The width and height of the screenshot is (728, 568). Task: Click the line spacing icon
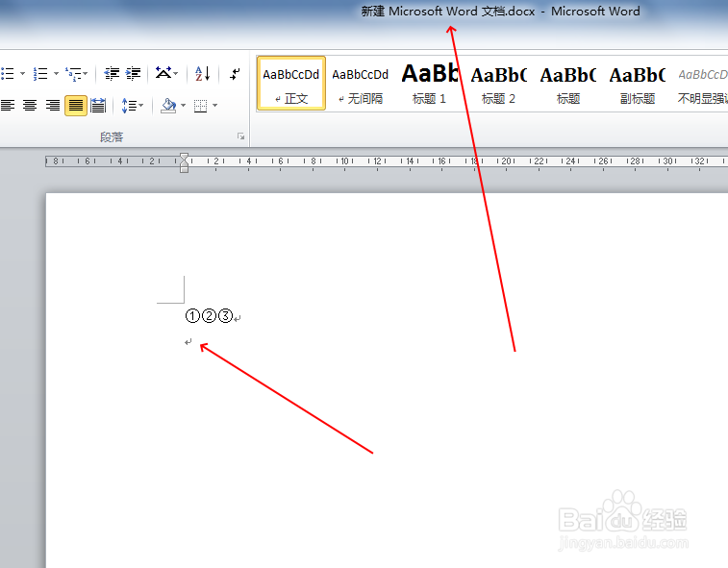point(129,106)
